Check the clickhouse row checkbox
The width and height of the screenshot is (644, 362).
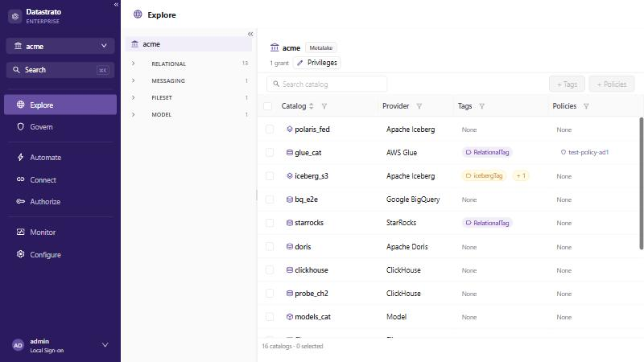click(270, 269)
